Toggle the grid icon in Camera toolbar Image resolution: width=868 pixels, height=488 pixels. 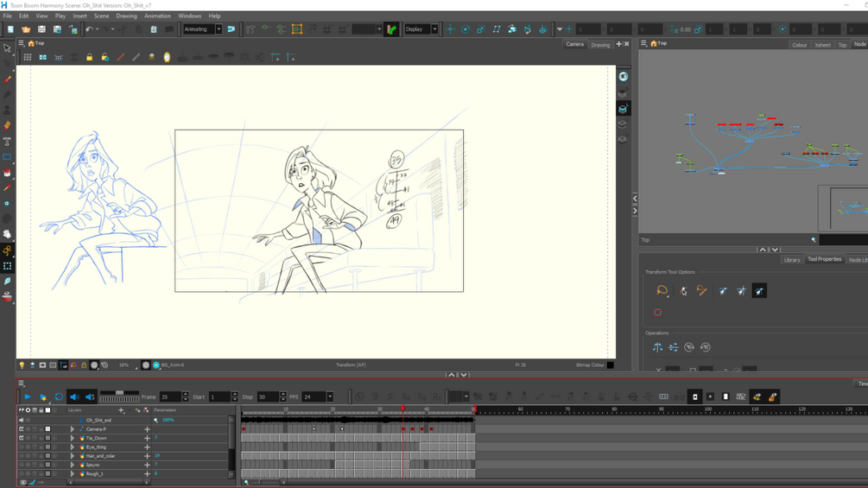pyautogui.click(x=27, y=58)
